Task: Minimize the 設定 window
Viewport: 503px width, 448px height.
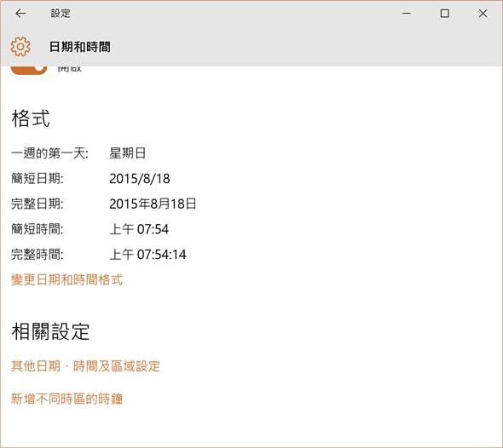Action: [407, 14]
